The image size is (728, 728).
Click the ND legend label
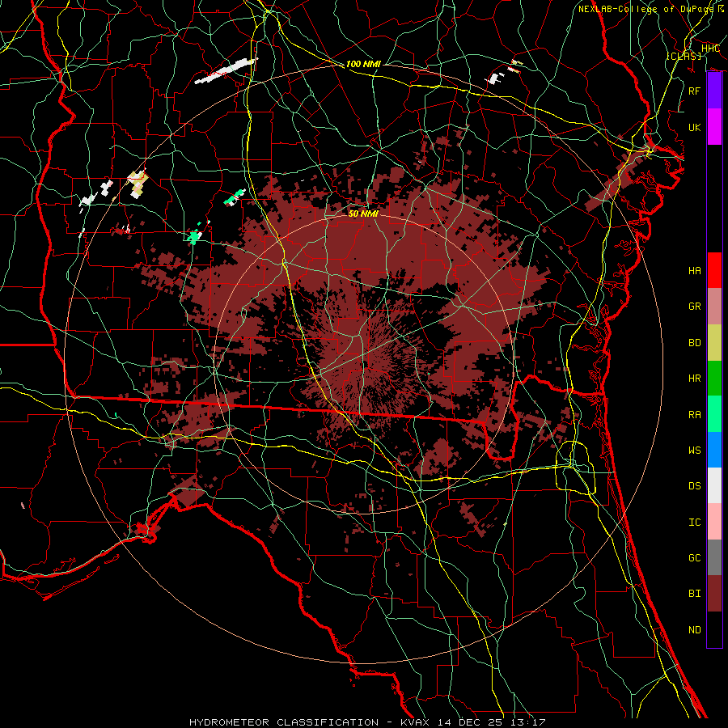pos(694,630)
